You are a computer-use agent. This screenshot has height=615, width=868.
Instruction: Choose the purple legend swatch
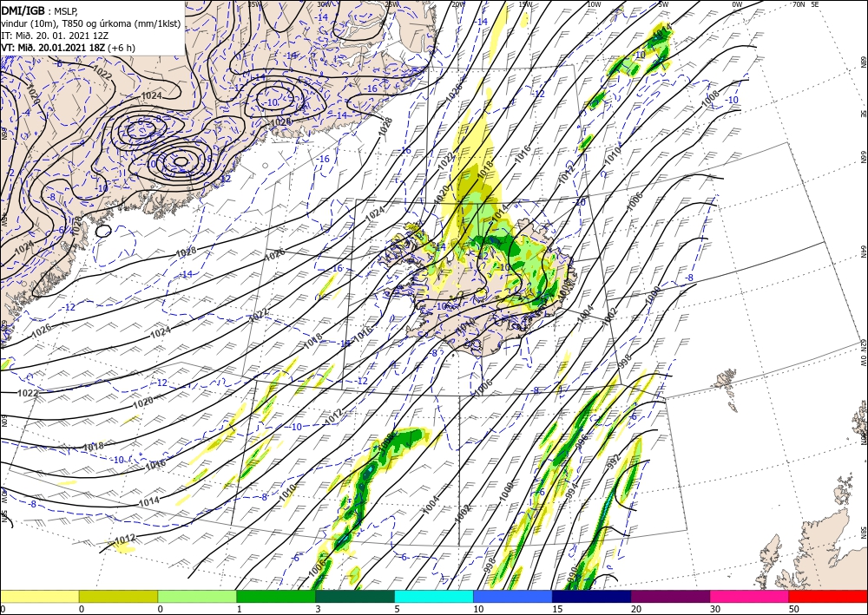670,596
